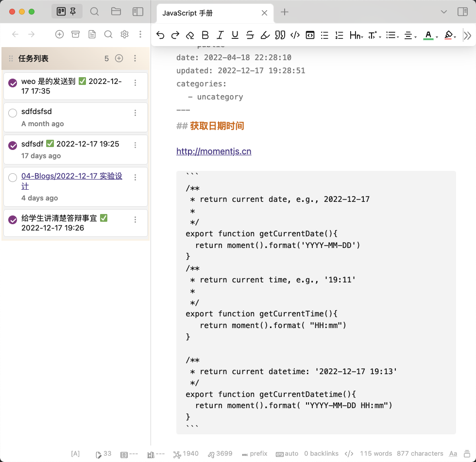
Task: Toggle underline formatting
Action: pyautogui.click(x=235, y=35)
